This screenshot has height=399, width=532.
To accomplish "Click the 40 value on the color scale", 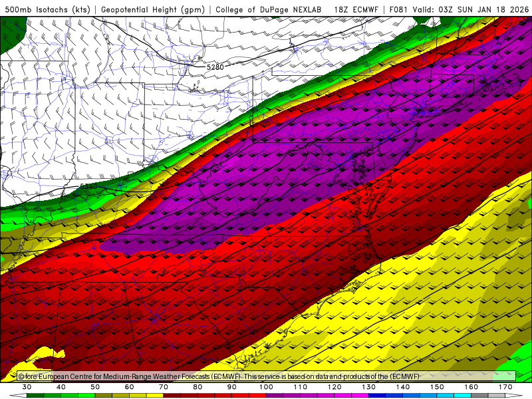I will click(x=61, y=387).
